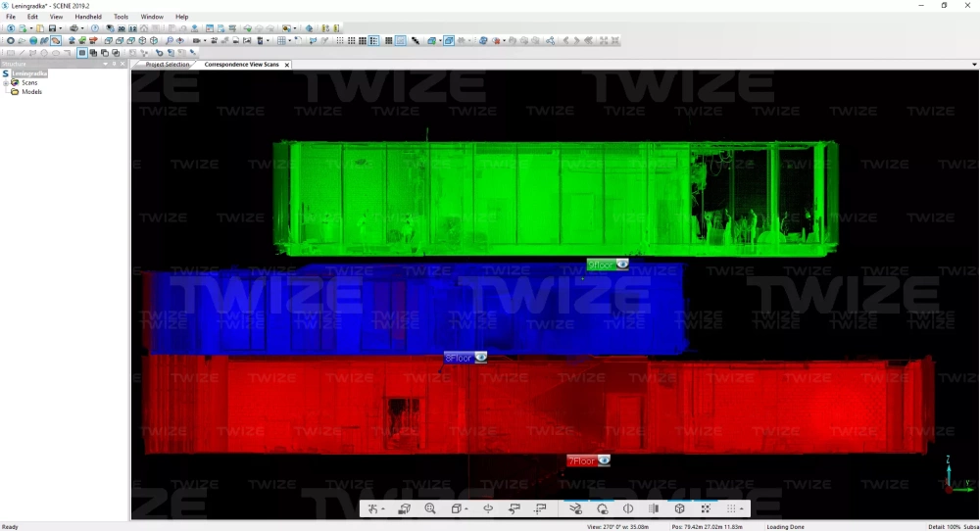
Task: Click the 3D view button in toolbar
Action: (122, 28)
